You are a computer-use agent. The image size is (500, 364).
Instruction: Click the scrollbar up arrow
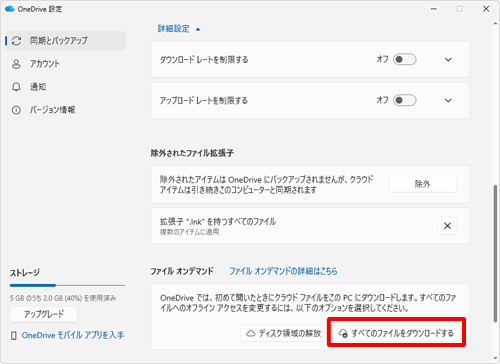click(495, 23)
